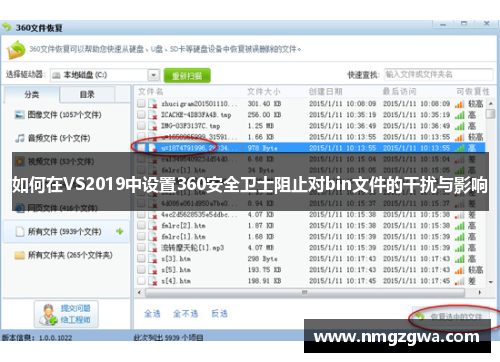
Task: Click file icon of ICACHE-4DB3FA4B.tmp row
Action: [152, 115]
